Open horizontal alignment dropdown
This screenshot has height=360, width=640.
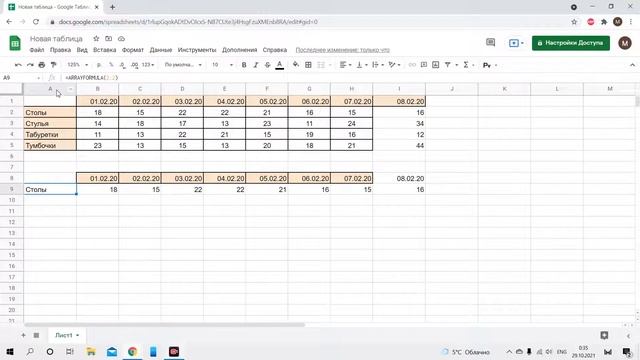click(345, 65)
